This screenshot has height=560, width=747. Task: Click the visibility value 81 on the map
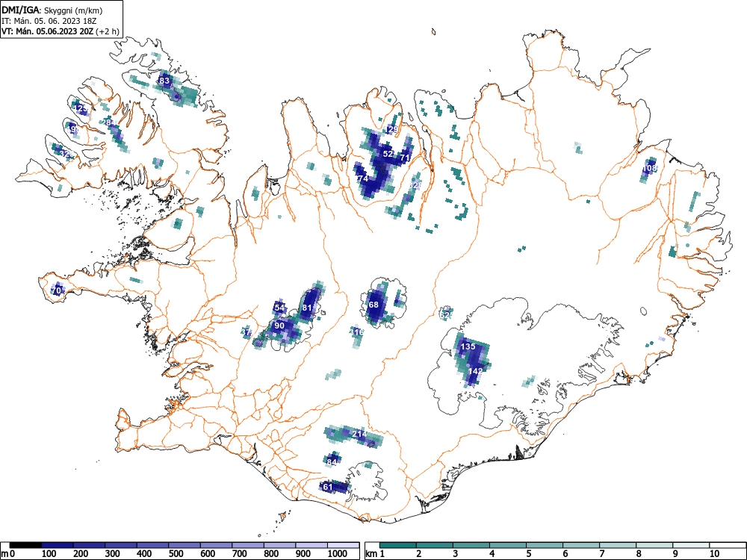[307, 308]
